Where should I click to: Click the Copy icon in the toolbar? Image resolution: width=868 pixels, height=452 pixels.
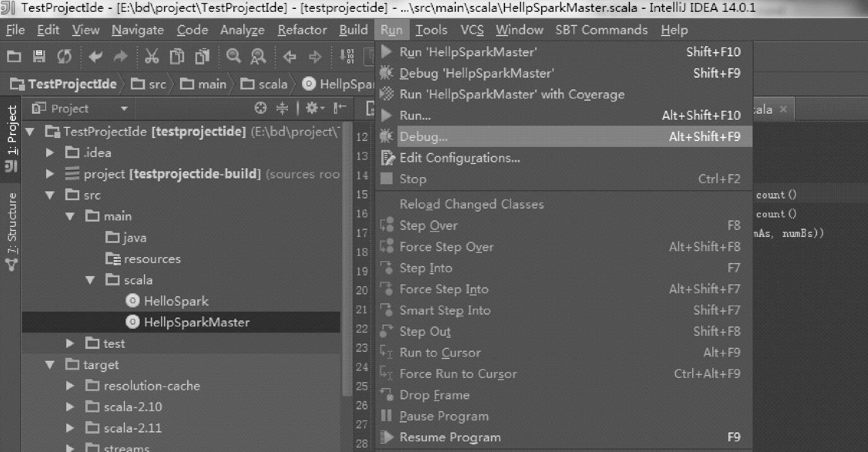click(x=176, y=57)
